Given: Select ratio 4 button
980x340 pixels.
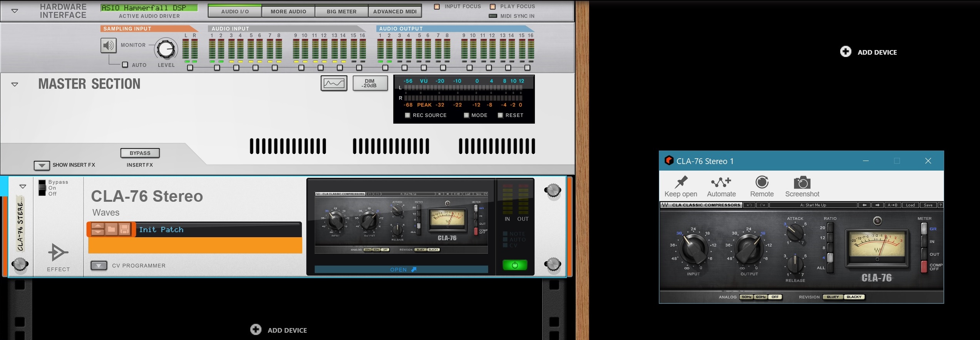Looking at the screenshot, I should [x=830, y=258].
